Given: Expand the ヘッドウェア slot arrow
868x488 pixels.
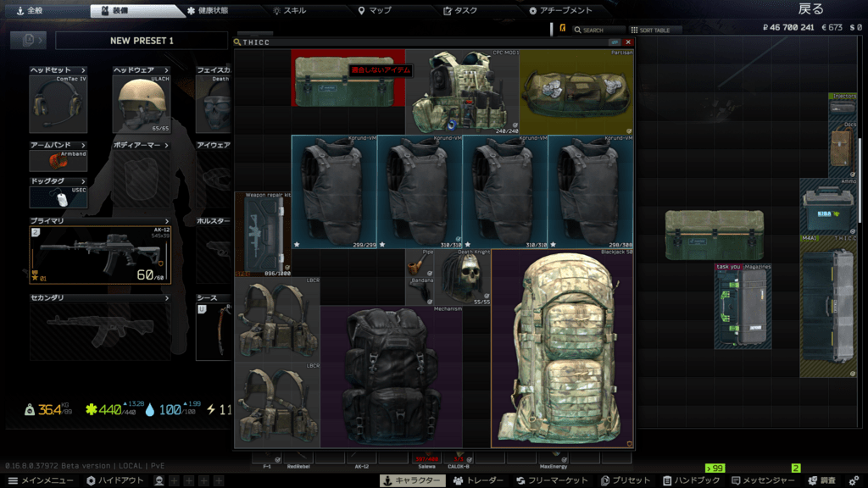Looking at the screenshot, I should [x=166, y=70].
